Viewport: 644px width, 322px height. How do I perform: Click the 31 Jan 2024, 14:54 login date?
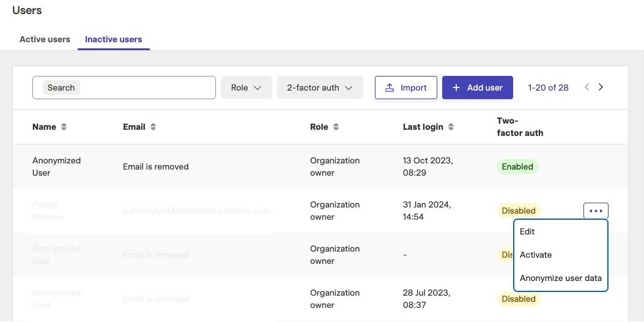pyautogui.click(x=427, y=211)
